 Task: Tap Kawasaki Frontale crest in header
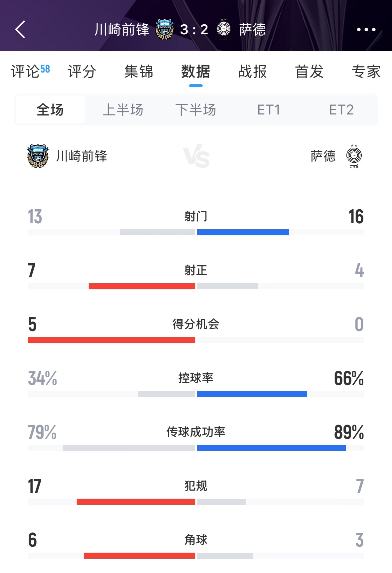click(x=165, y=30)
